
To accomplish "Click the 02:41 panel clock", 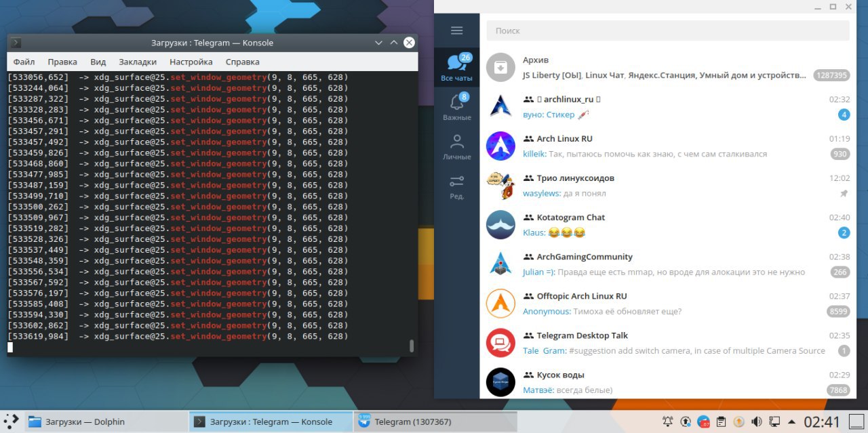I will pos(822,421).
